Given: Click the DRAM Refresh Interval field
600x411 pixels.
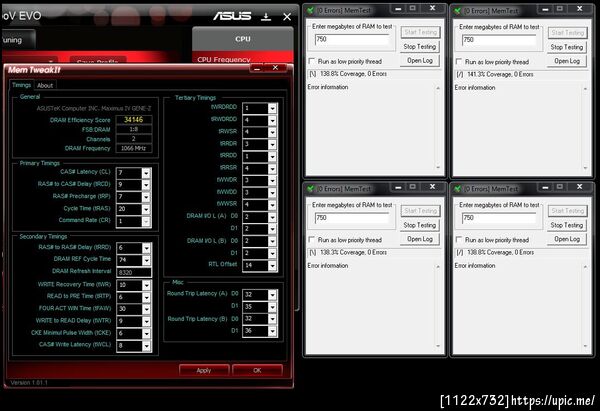Looking at the screenshot, I should [x=134, y=272].
